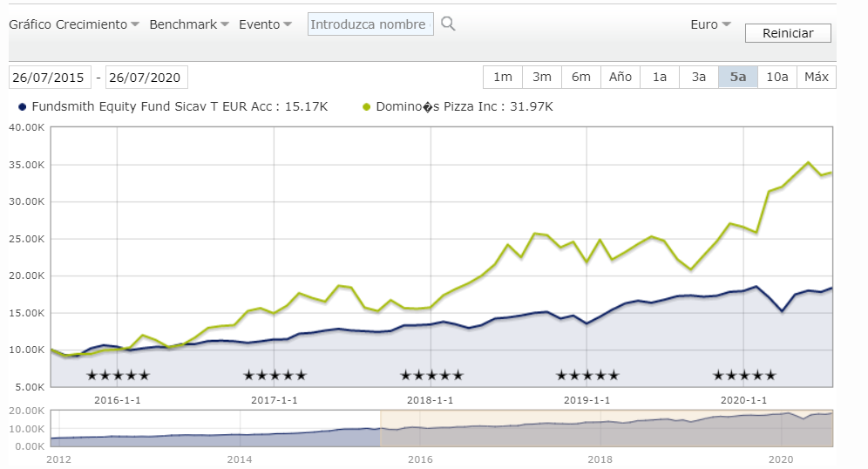Edit the end date 26/07/2020 field
The height and width of the screenshot is (469, 868).
(146, 77)
